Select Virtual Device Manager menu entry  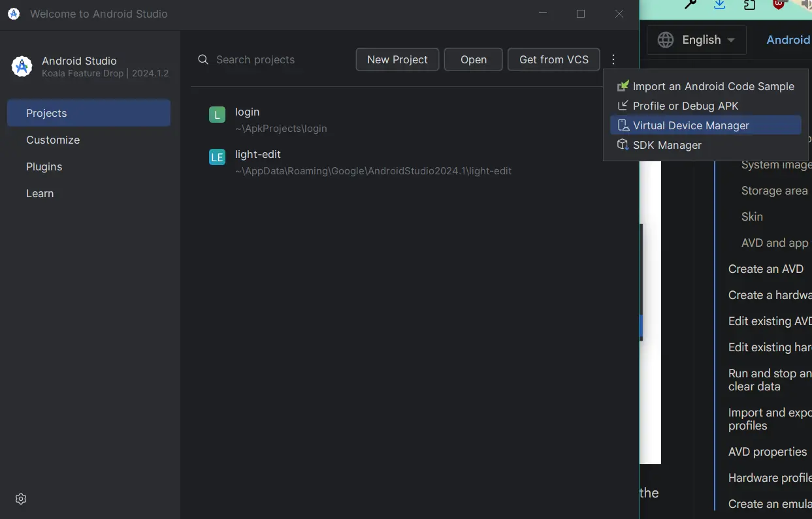[x=690, y=125]
